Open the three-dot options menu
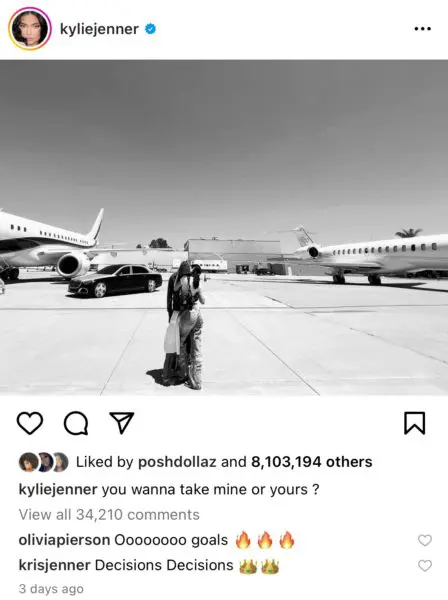Viewport: 448px width, 600px height. (423, 29)
